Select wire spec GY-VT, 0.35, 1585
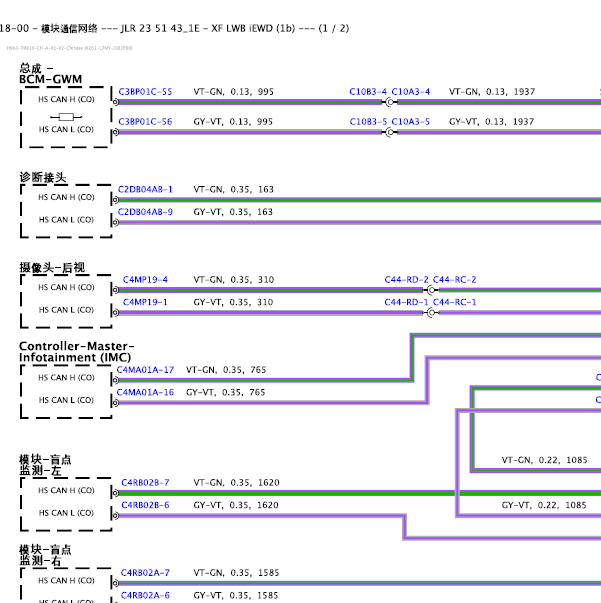 point(236,595)
